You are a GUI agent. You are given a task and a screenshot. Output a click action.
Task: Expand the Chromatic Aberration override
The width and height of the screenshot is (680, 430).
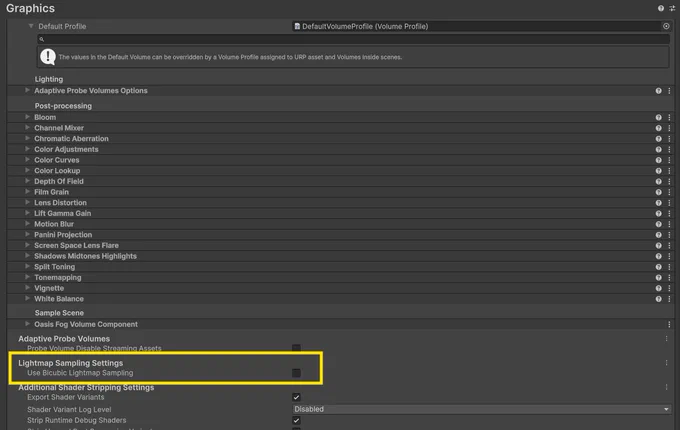click(x=27, y=138)
